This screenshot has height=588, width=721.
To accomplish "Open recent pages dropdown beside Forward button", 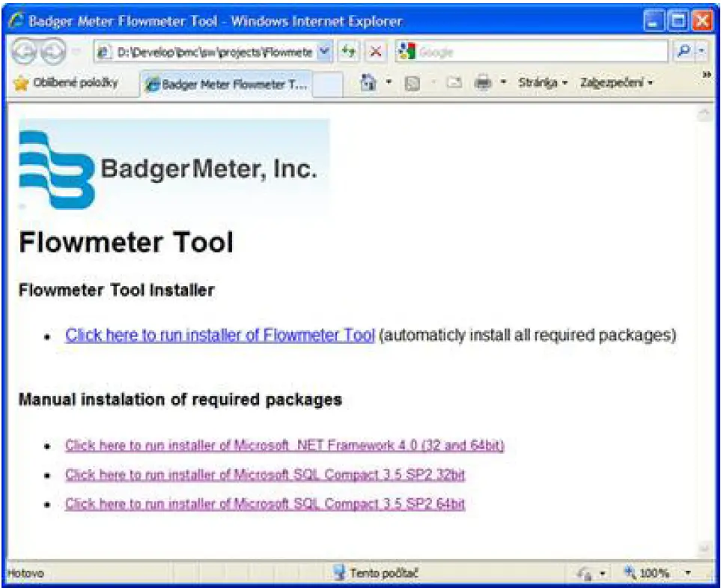I will (x=77, y=52).
